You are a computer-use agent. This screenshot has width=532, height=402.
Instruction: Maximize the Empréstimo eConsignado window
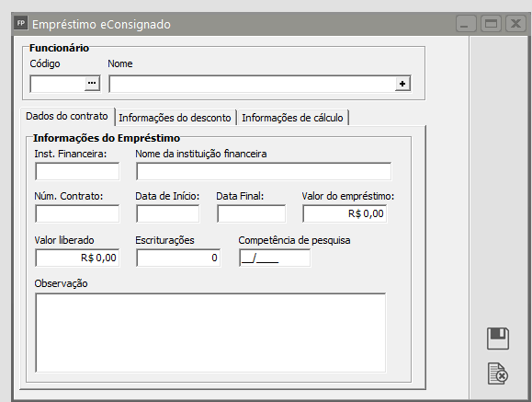(491, 24)
